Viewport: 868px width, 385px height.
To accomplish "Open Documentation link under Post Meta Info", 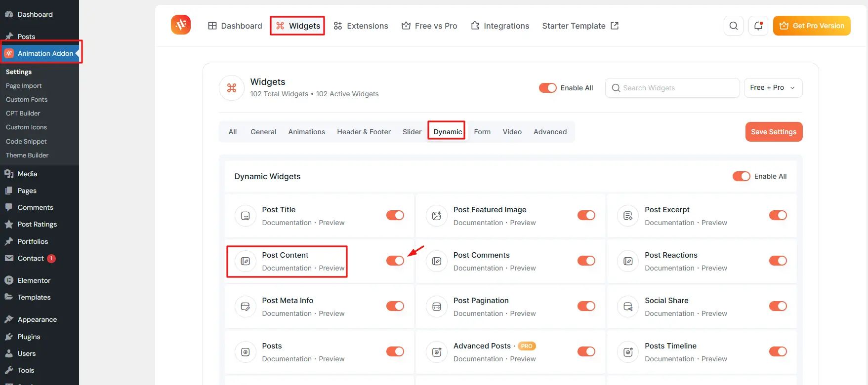I will (287, 313).
